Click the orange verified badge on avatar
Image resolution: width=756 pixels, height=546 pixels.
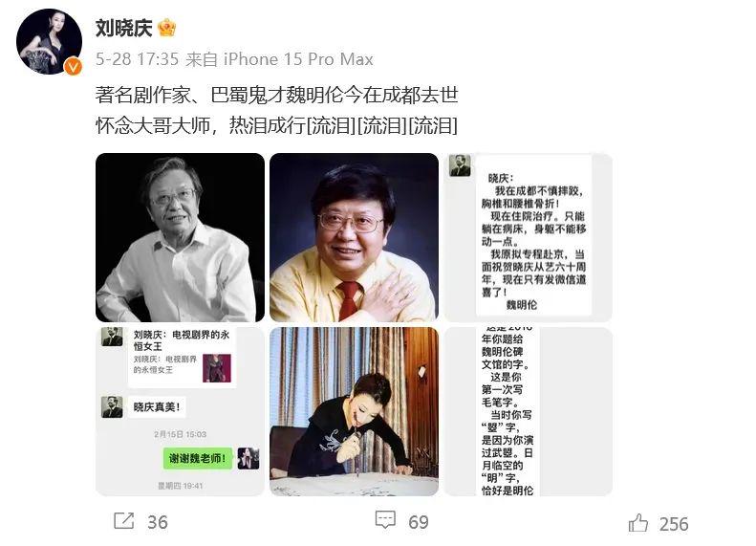tap(74, 67)
